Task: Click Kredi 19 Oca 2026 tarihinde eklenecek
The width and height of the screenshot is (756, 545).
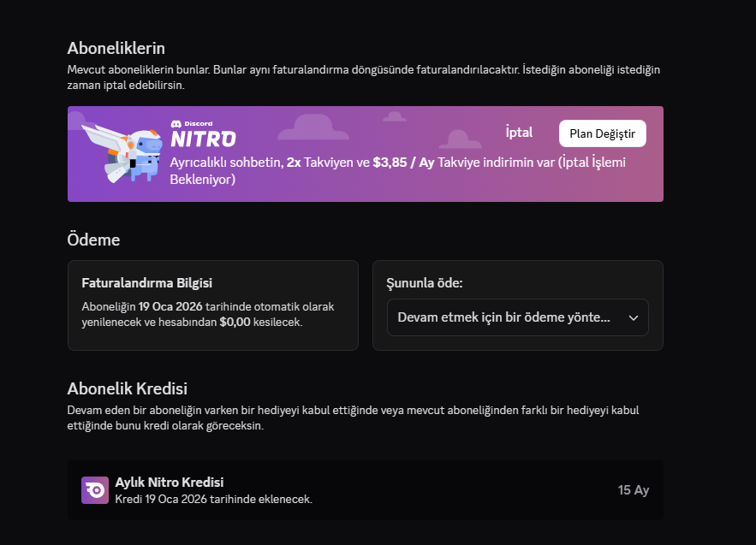Action: (213, 499)
